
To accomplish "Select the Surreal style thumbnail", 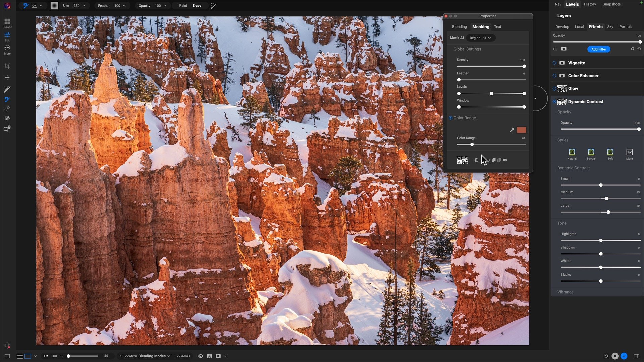I will [x=591, y=153].
